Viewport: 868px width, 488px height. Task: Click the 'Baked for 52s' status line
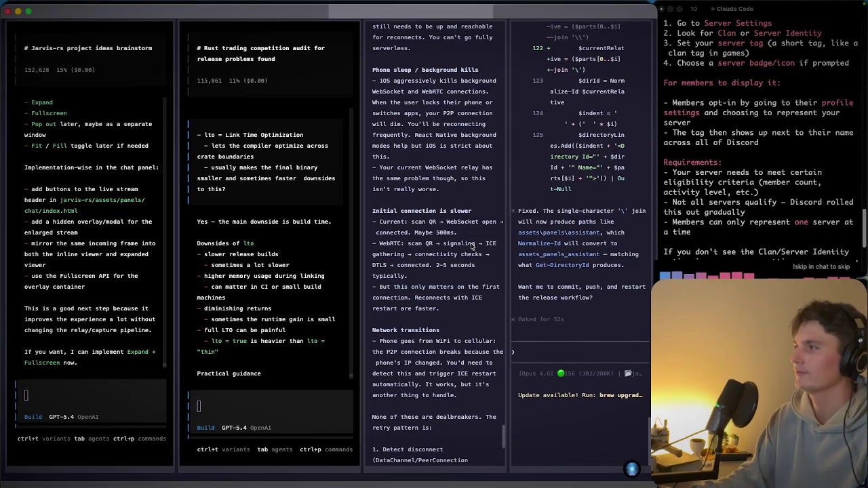pyautogui.click(x=540, y=319)
